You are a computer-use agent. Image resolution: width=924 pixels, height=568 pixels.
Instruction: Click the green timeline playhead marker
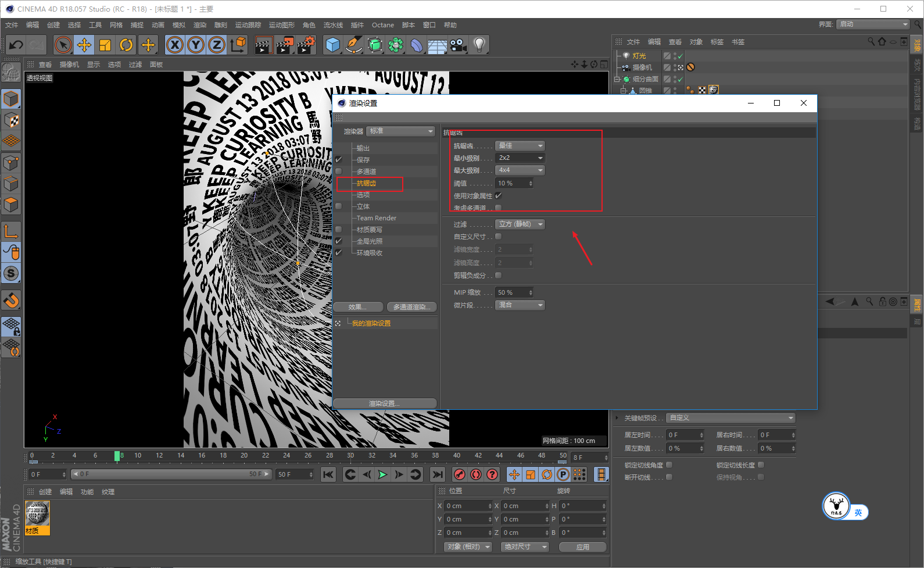117,456
